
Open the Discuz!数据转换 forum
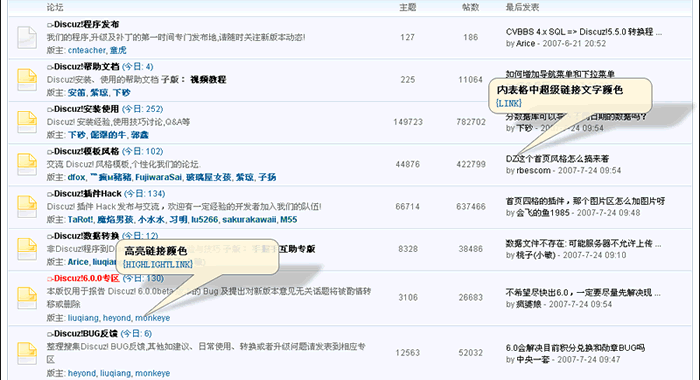click(86, 236)
